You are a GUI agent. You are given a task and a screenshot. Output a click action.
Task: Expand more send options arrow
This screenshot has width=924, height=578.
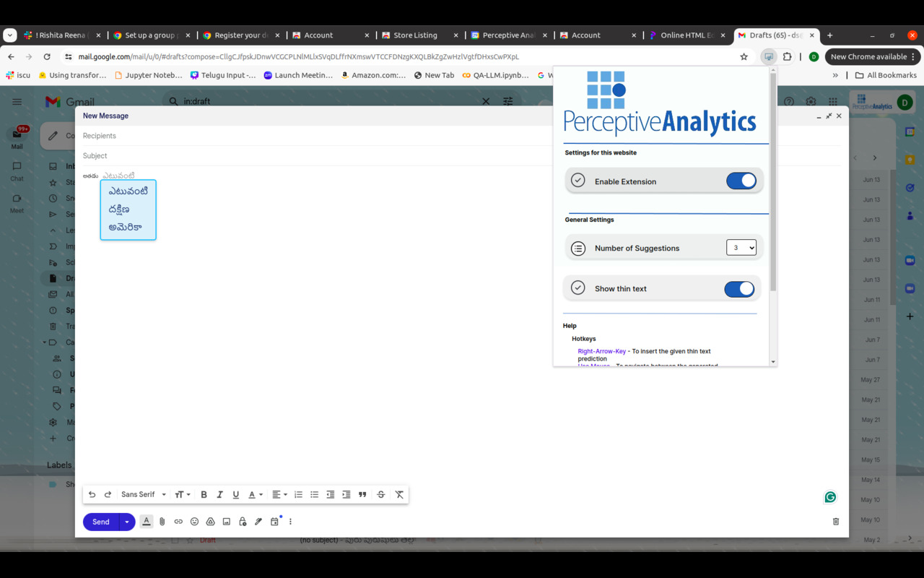pos(127,522)
